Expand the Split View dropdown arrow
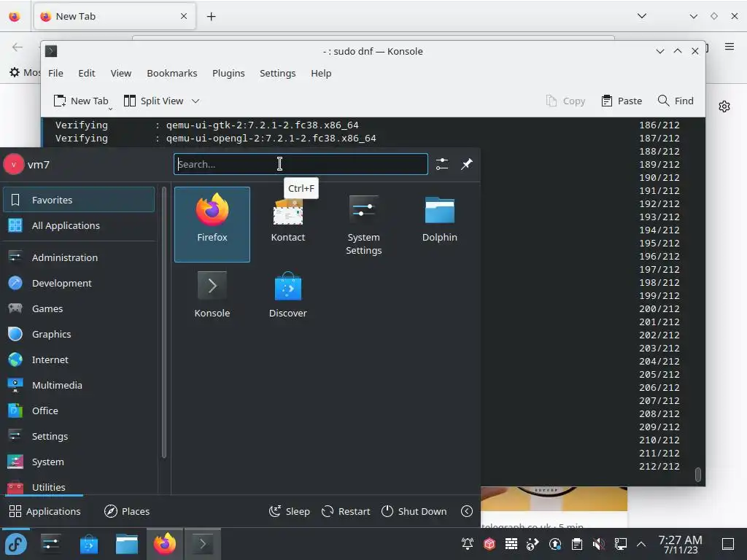Viewport: 747px width, 560px height. coord(196,101)
